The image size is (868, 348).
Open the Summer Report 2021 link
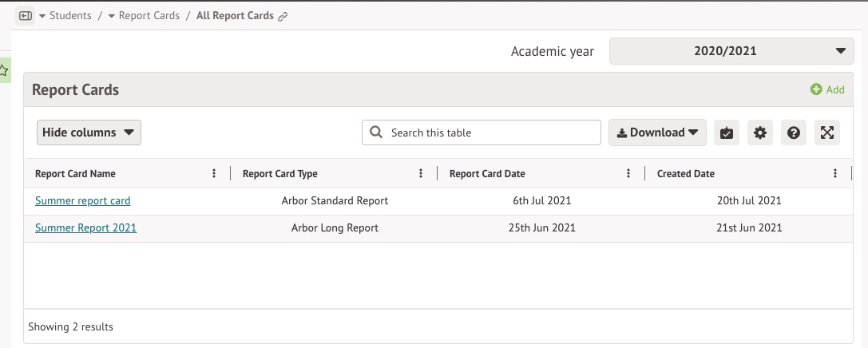pyautogui.click(x=85, y=228)
